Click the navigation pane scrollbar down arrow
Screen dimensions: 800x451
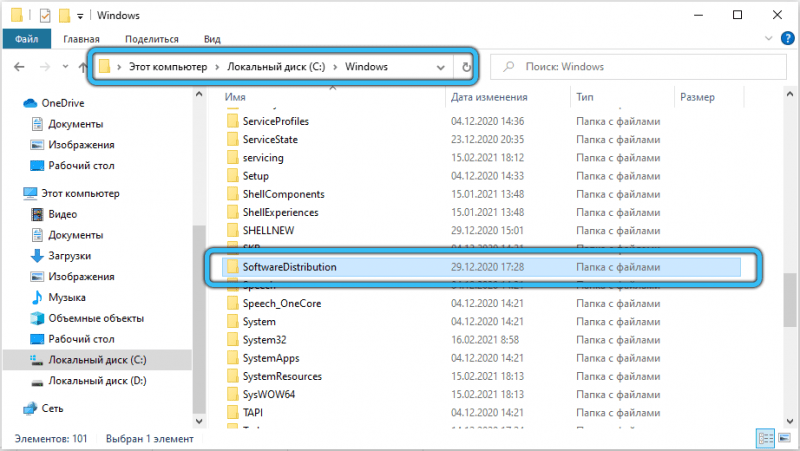(199, 421)
